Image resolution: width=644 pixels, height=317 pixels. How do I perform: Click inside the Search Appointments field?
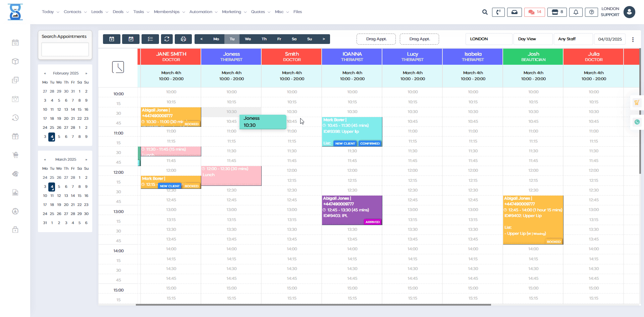click(x=65, y=49)
